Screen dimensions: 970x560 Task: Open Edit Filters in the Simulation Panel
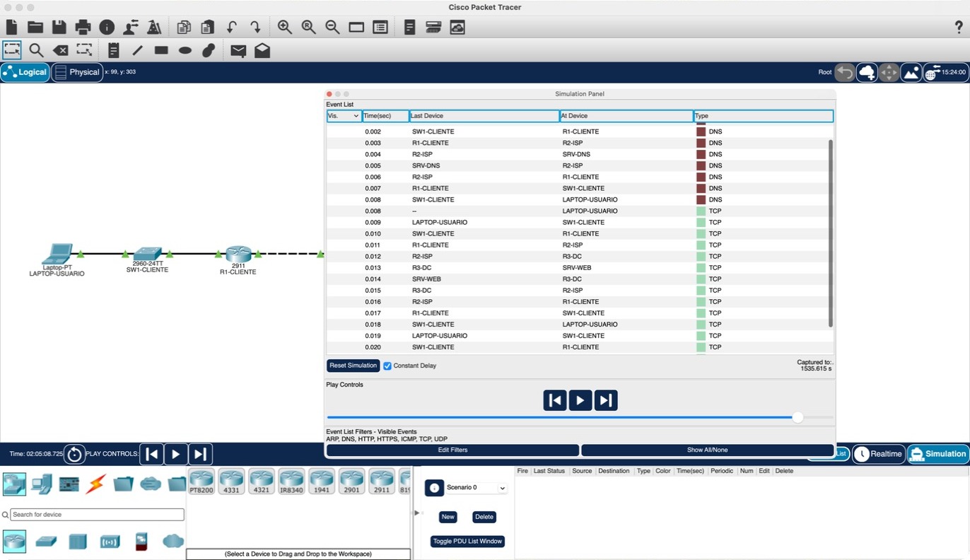(452, 450)
